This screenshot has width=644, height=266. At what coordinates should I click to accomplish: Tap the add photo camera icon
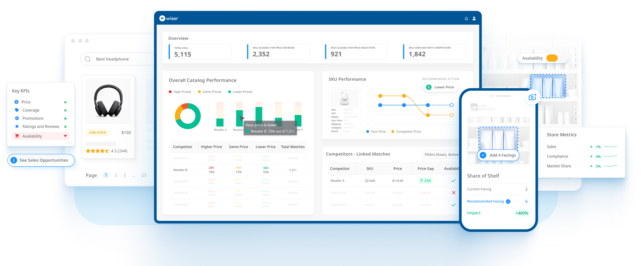[532, 97]
